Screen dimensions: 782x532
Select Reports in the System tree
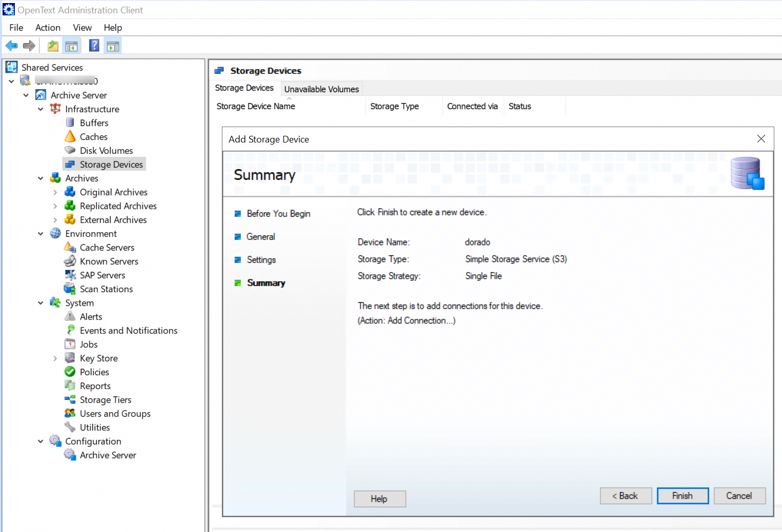coord(95,386)
